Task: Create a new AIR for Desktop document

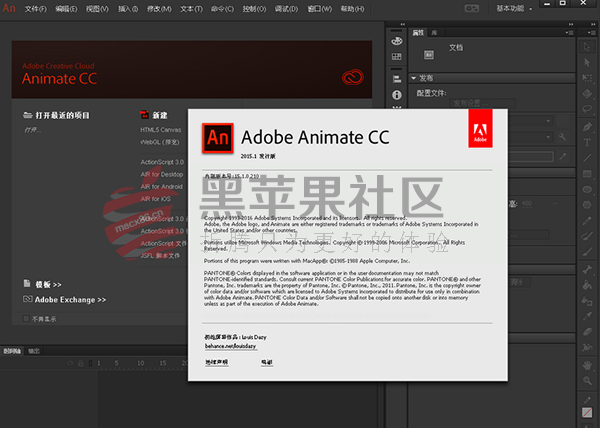Action: click(x=161, y=174)
